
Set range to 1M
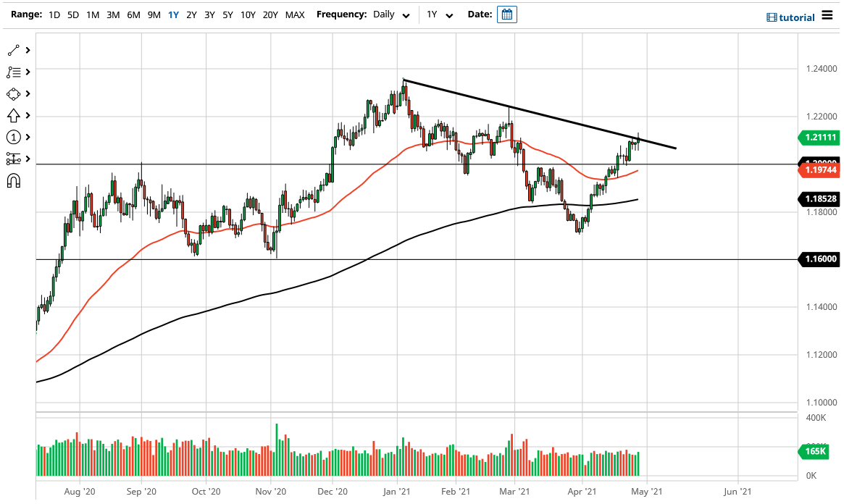click(93, 14)
